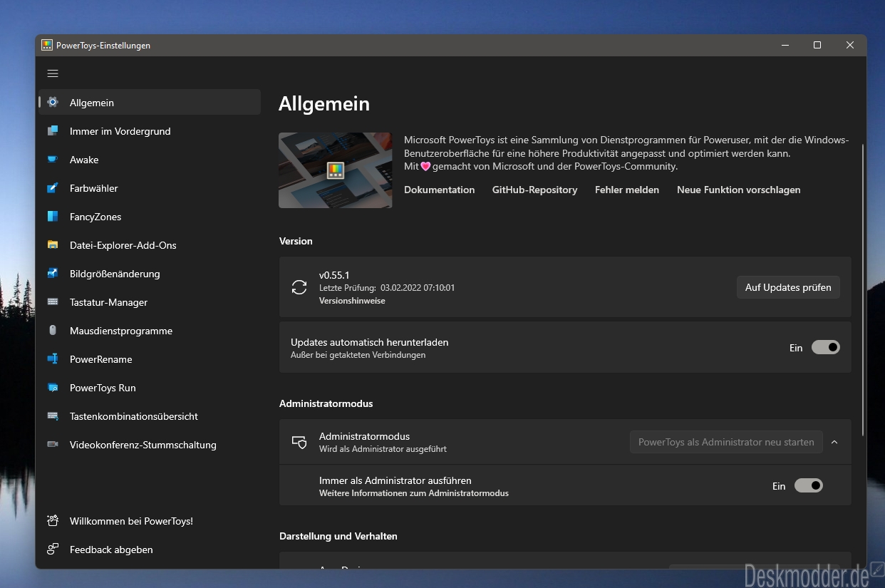Click the FancyZones icon
The image size is (885, 588).
(x=53, y=217)
